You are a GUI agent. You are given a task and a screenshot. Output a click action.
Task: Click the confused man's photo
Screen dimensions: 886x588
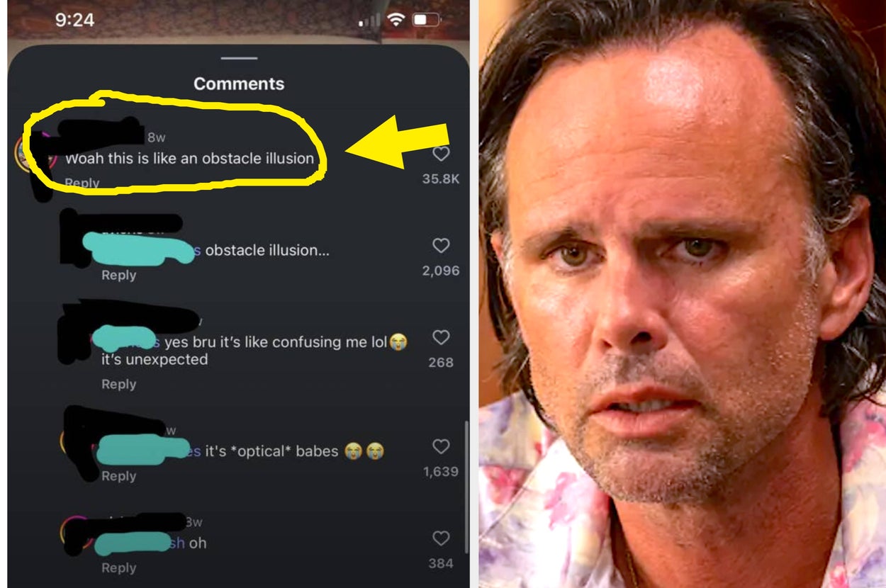(x=682, y=294)
